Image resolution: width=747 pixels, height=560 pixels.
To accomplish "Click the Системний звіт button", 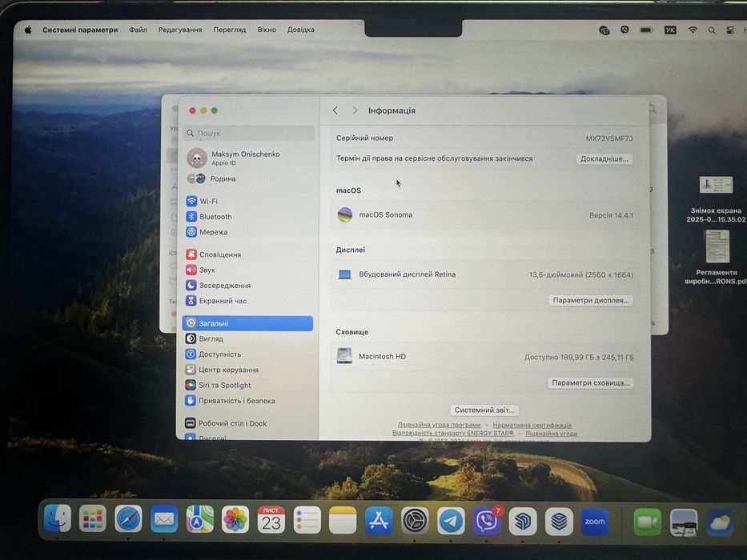I will click(x=484, y=410).
